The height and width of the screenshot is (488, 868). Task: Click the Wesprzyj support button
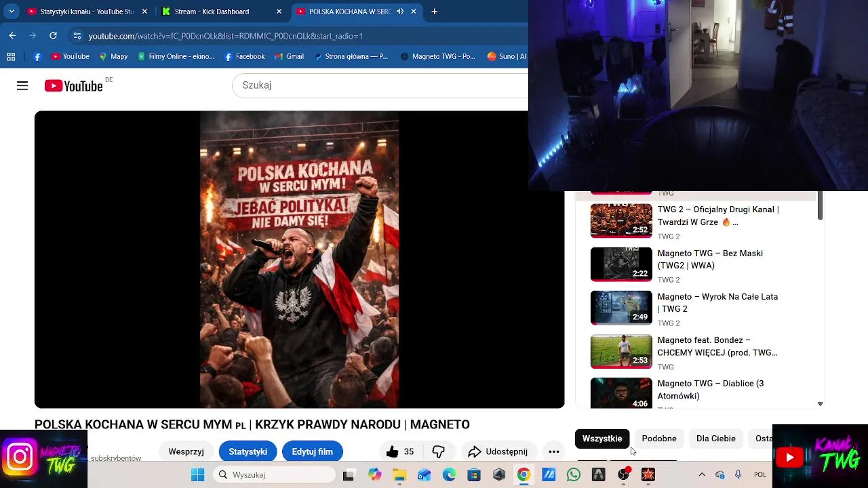(186, 451)
